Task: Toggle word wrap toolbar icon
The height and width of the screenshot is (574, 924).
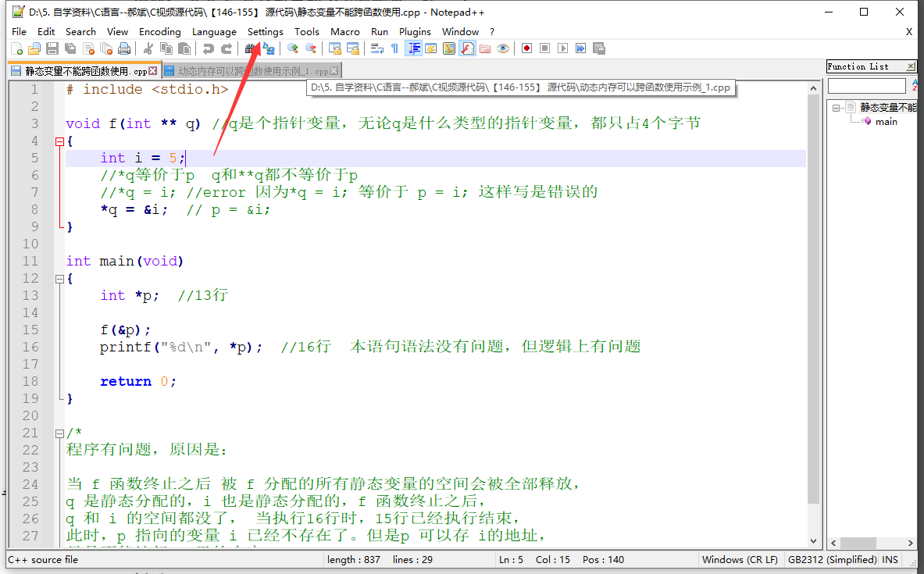Action: coord(377,48)
